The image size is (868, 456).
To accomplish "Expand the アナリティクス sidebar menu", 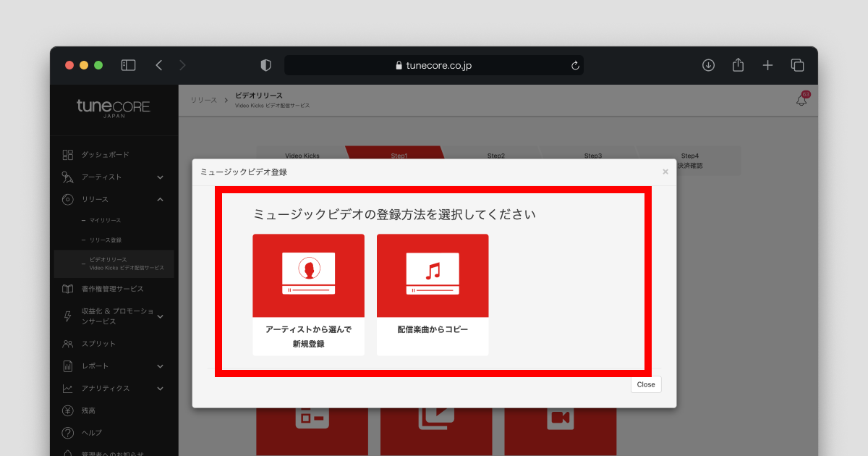I will 160,389.
